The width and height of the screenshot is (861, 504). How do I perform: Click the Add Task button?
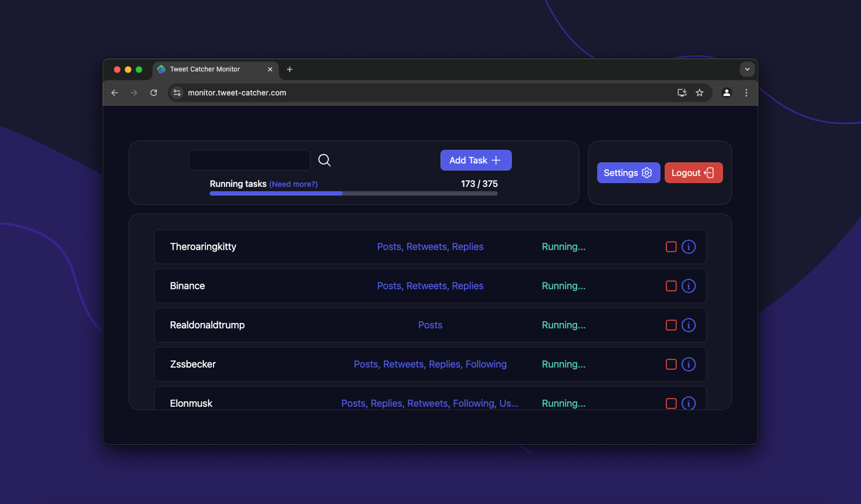click(476, 160)
